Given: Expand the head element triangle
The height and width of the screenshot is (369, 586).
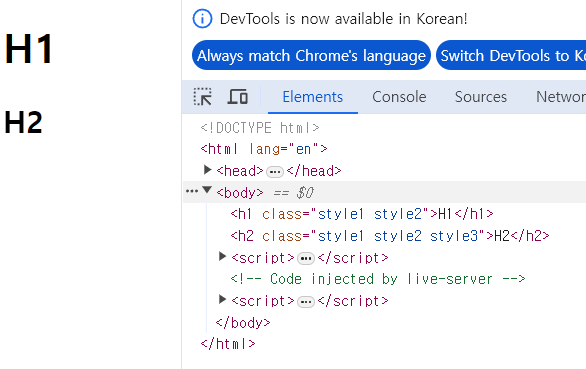Looking at the screenshot, I should (x=207, y=170).
